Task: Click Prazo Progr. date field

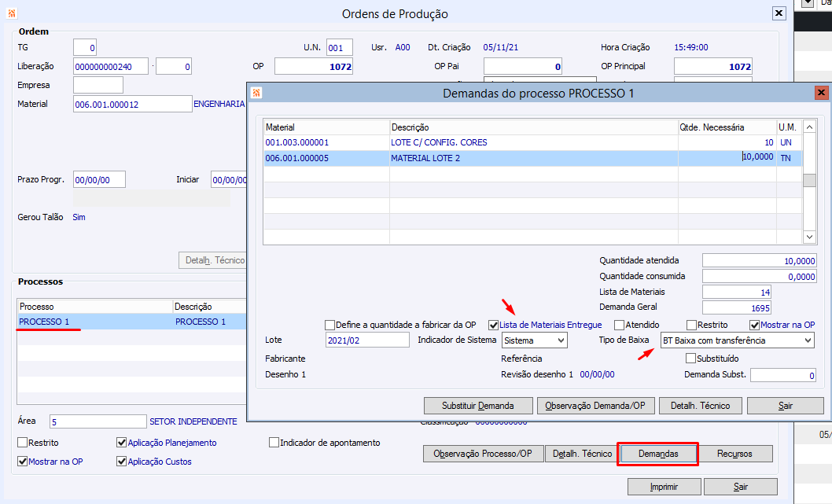Action: (x=99, y=179)
